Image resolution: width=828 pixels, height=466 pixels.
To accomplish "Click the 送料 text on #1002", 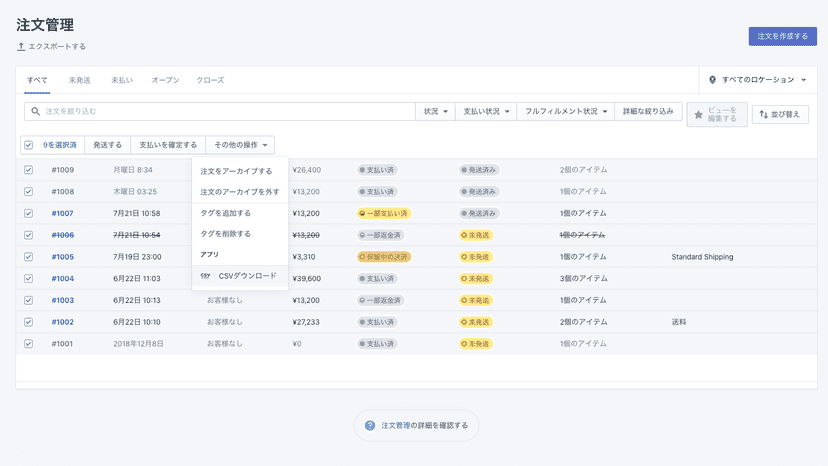I will coord(679,322).
